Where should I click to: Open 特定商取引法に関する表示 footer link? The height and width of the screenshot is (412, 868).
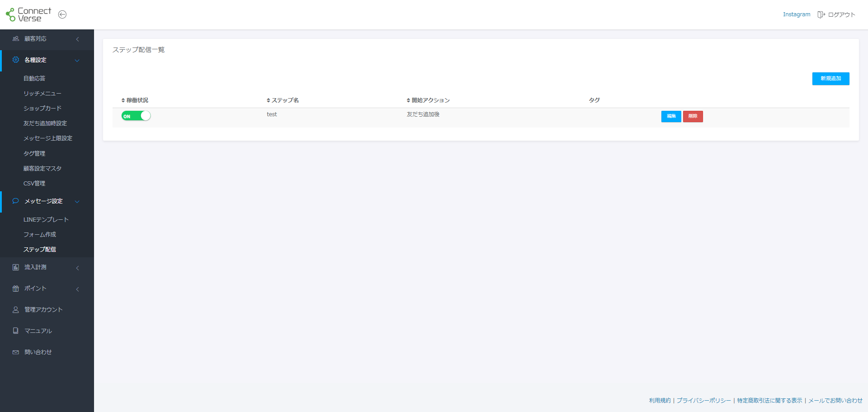[x=769, y=401]
